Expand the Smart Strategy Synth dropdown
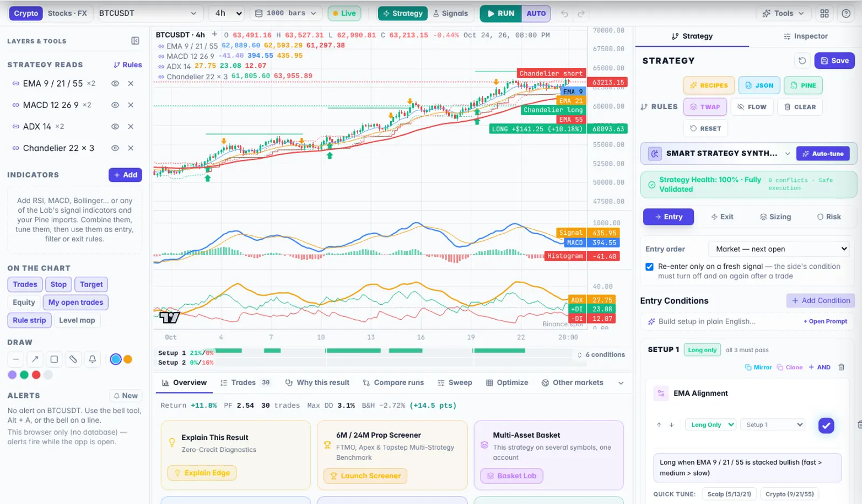 pyautogui.click(x=787, y=153)
